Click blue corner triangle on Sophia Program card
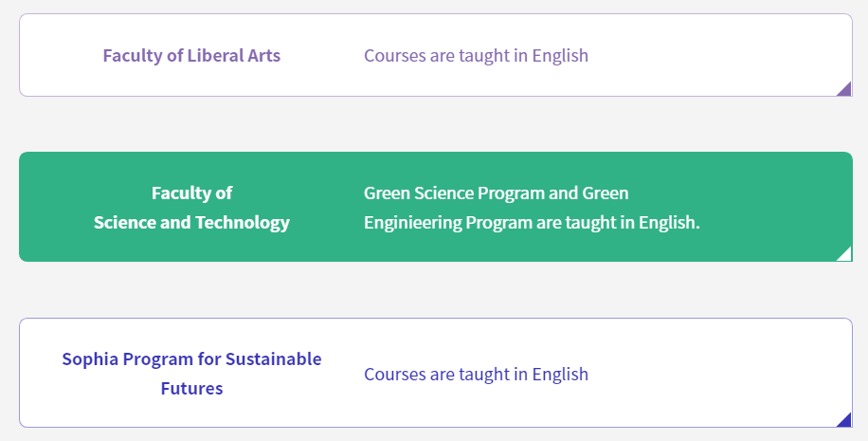868x441 pixels. 846,422
